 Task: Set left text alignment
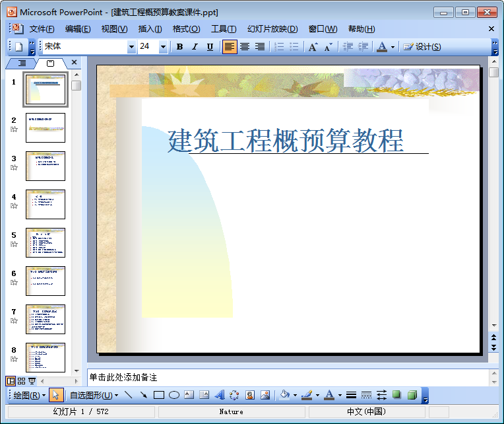pos(230,47)
